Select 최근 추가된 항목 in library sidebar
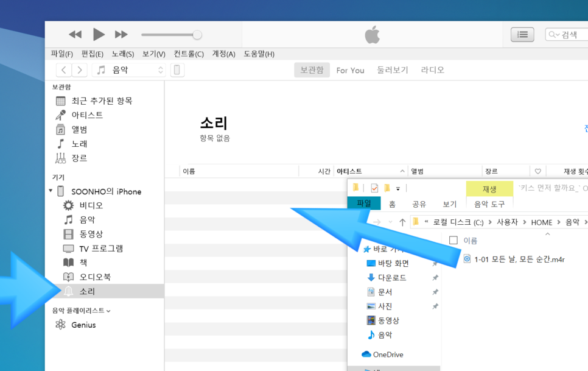The width and height of the screenshot is (588, 371). (102, 101)
